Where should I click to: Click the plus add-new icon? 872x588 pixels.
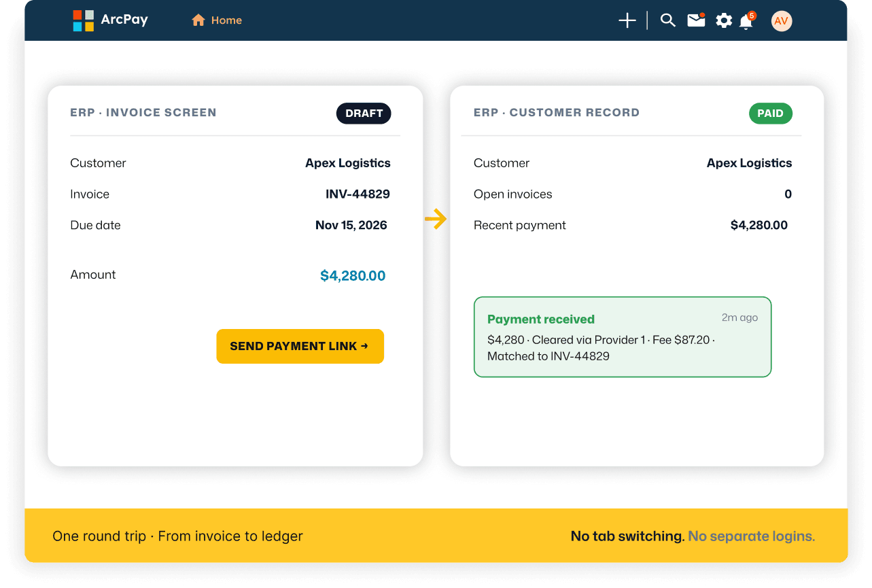(x=627, y=20)
